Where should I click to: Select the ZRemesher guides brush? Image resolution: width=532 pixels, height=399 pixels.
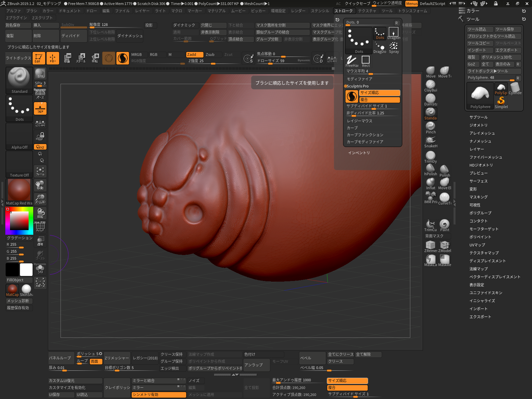click(x=431, y=247)
